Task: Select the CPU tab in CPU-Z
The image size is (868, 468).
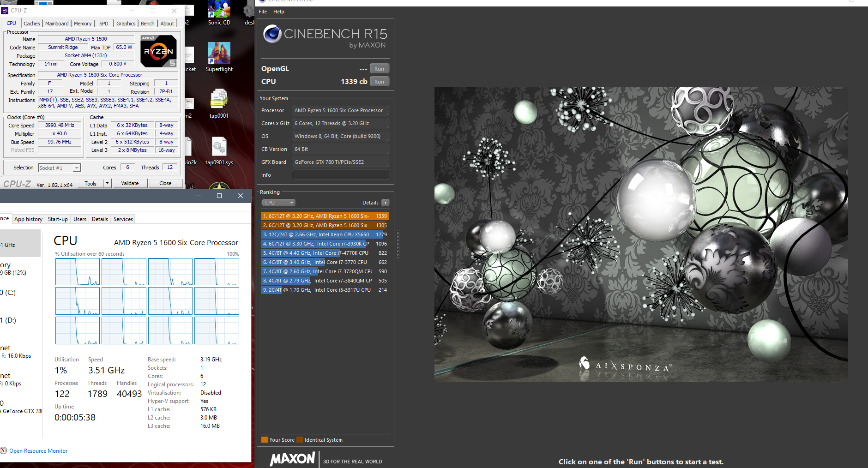Action: [x=11, y=23]
